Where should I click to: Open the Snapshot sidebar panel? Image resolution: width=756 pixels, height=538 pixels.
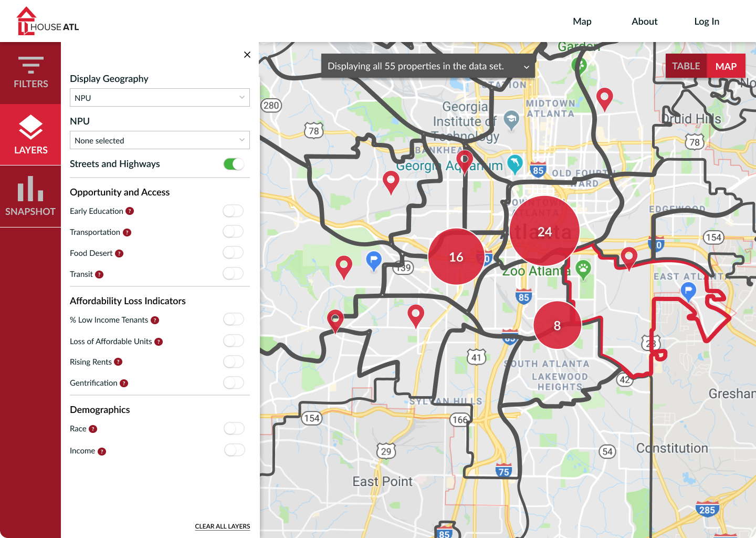(30, 196)
